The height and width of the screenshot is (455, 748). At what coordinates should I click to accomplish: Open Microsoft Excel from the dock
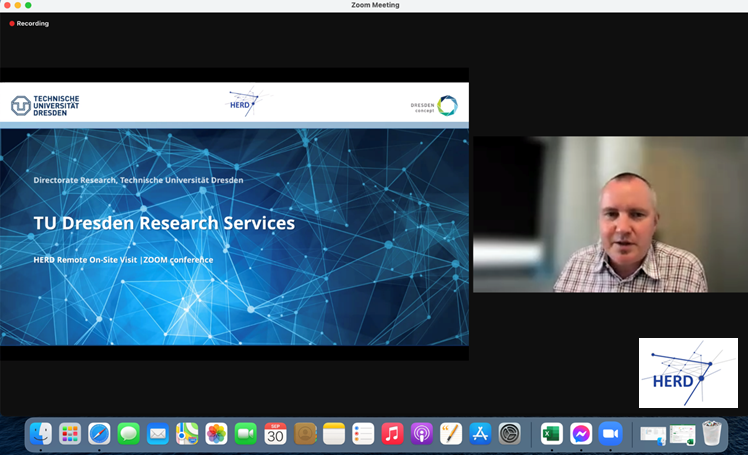[x=552, y=434]
